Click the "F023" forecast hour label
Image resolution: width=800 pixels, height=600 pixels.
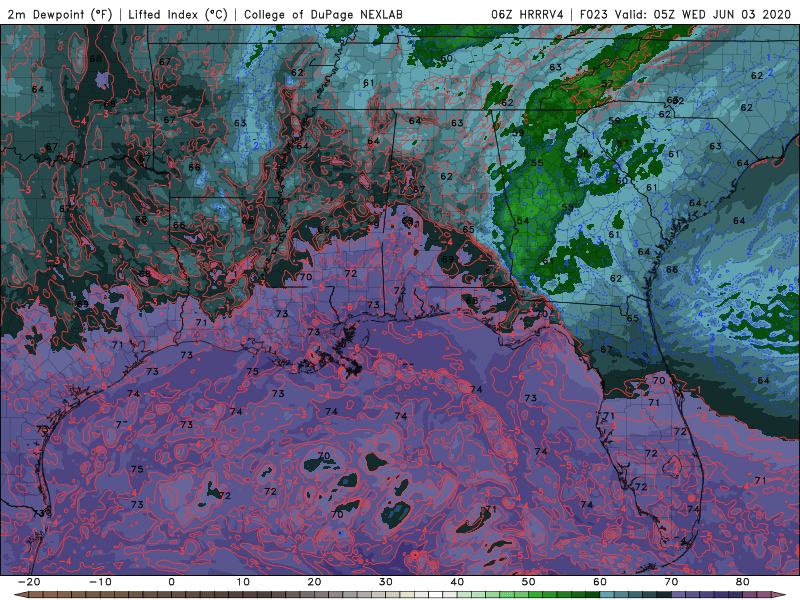tap(594, 14)
